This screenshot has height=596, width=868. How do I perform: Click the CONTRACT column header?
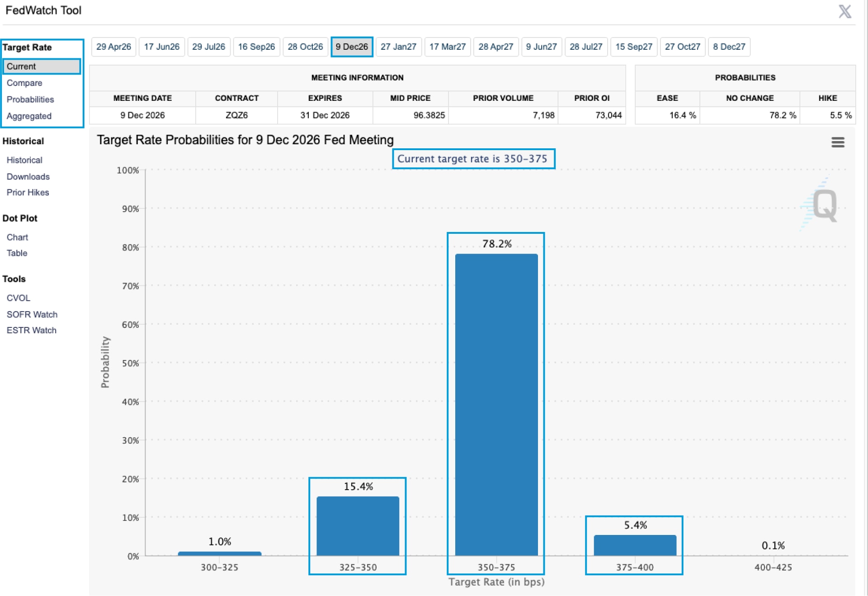click(236, 98)
